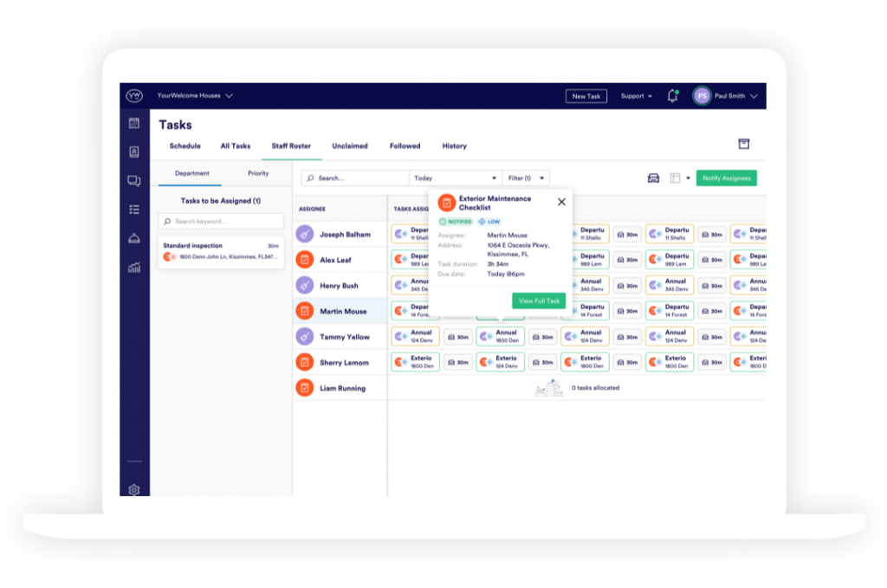The height and width of the screenshot is (588, 887).
Task: Open the calendar icon in the sidebar
Action: [x=134, y=124]
